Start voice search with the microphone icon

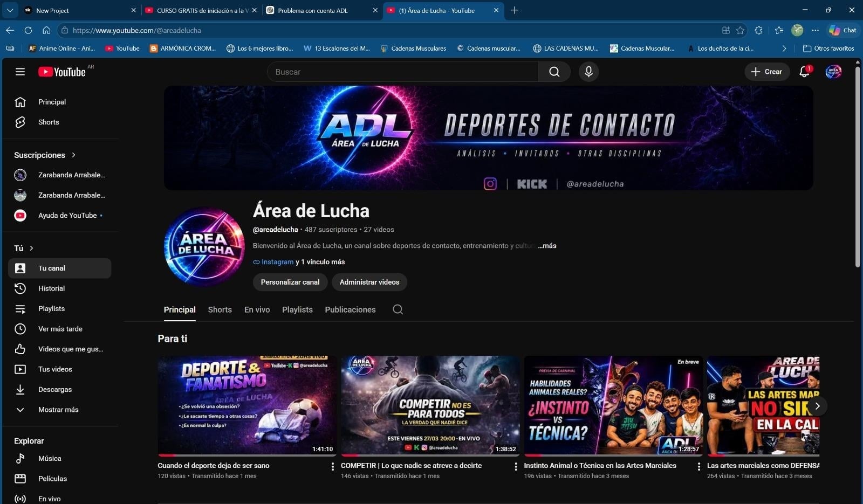coord(588,72)
